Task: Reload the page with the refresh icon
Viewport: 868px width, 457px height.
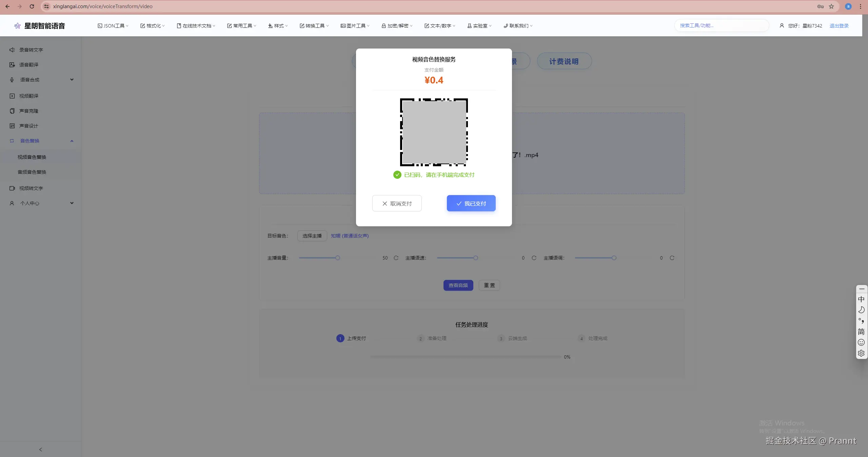Action: tap(32, 6)
